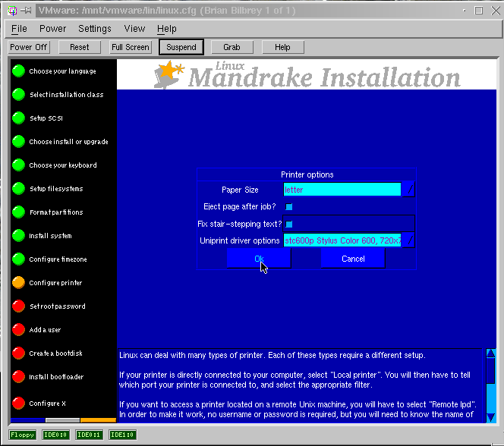Click the green 'Format partitions' step indicator
This screenshot has width=504, height=446.
(x=18, y=212)
